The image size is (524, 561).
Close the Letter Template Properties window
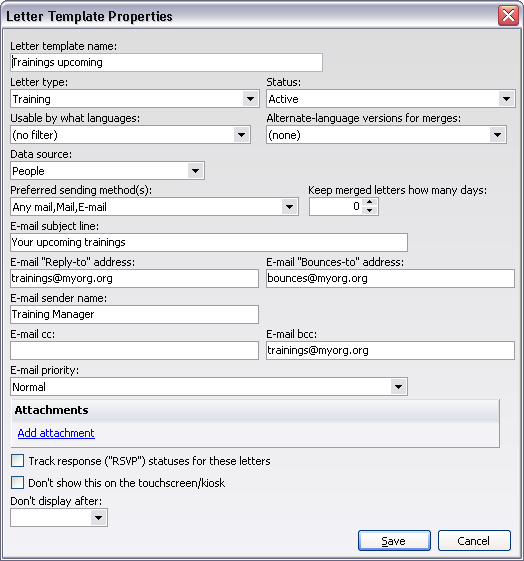(x=508, y=16)
